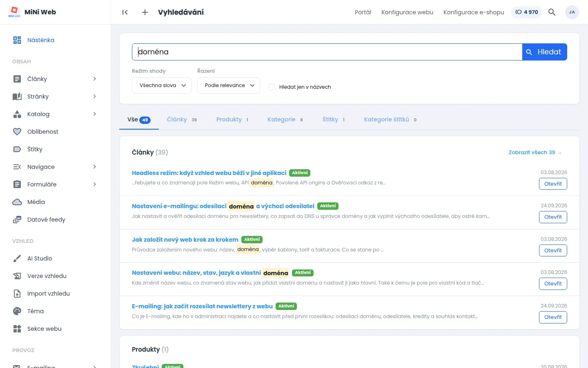
Task: Collapse the sidebar using the arrow icon
Action: 125,12
